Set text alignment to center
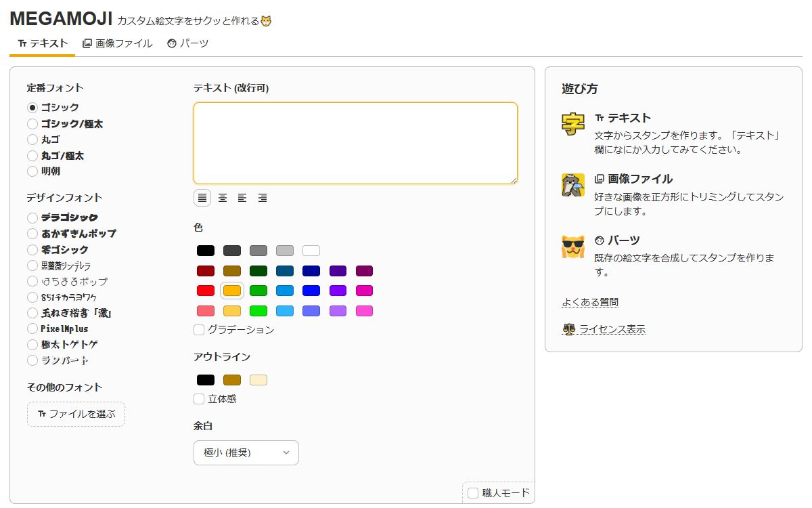This screenshot has height=508, width=812. tap(222, 198)
